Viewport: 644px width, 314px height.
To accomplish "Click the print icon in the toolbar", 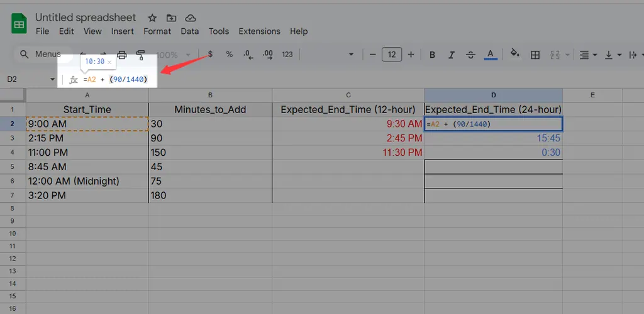I will pos(122,55).
